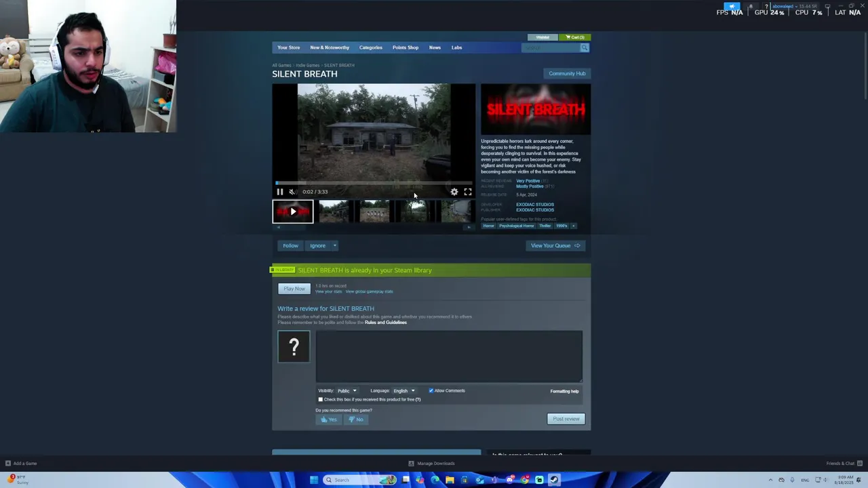
Task: Open EXODIAC STUDIOS developer link
Action: pyautogui.click(x=535, y=205)
